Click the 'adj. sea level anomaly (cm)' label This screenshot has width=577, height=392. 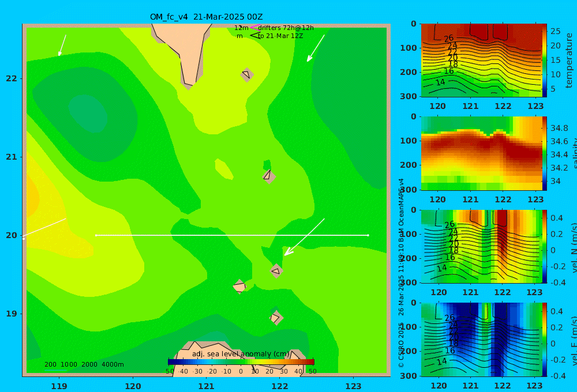[241, 354]
